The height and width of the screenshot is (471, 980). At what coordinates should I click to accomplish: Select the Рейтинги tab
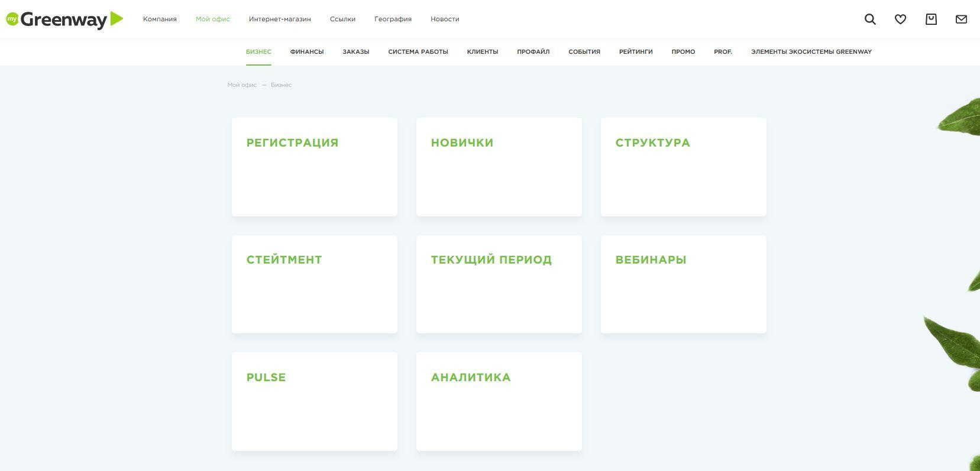pos(636,51)
